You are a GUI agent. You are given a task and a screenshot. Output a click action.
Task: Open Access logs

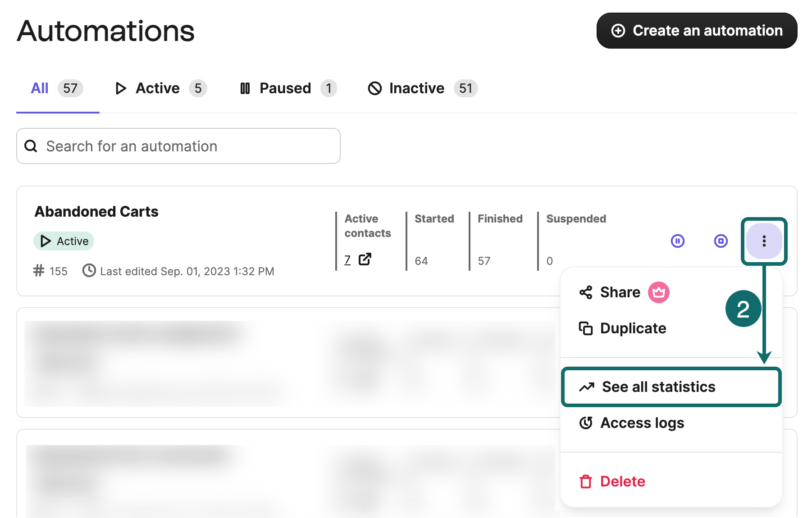(x=642, y=423)
